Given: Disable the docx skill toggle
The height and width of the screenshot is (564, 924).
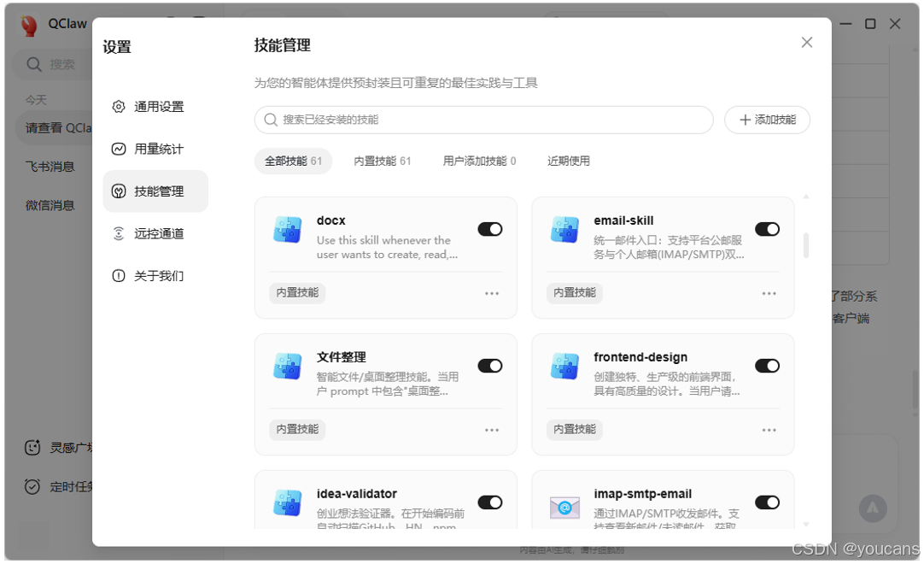Looking at the screenshot, I should click(489, 228).
